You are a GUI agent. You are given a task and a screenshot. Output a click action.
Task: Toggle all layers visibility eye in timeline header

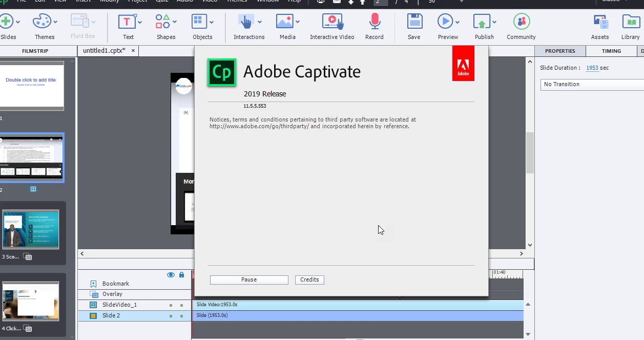171,275
